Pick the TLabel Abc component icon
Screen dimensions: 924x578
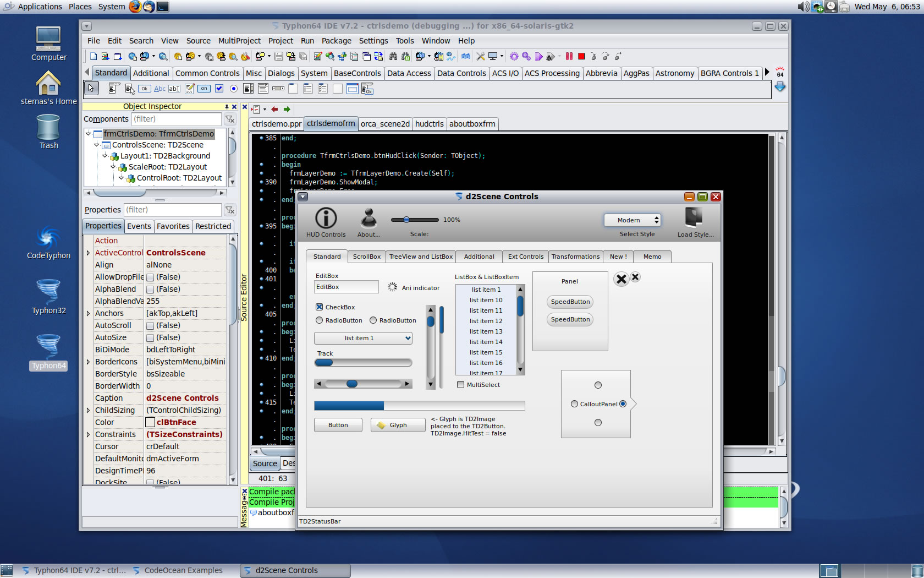point(159,88)
